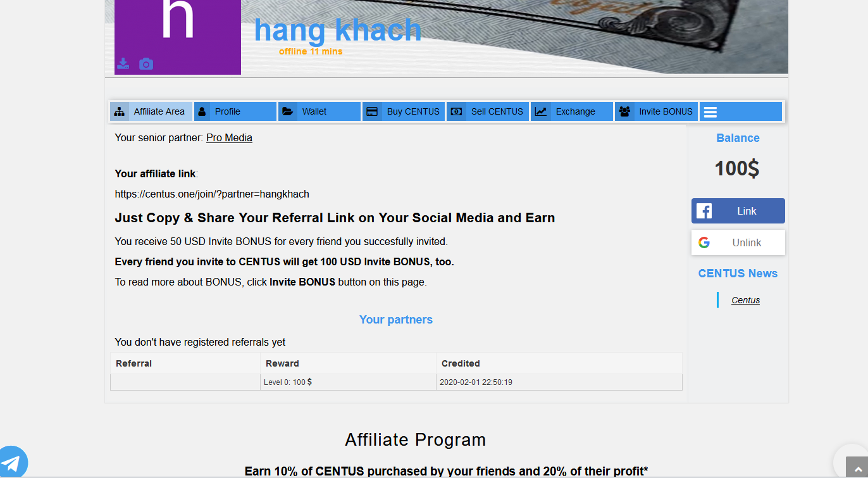Click the 100$ balance amount

pos(737,168)
